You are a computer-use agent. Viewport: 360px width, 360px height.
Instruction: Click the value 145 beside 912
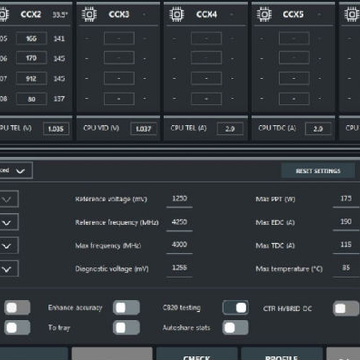[59, 79]
